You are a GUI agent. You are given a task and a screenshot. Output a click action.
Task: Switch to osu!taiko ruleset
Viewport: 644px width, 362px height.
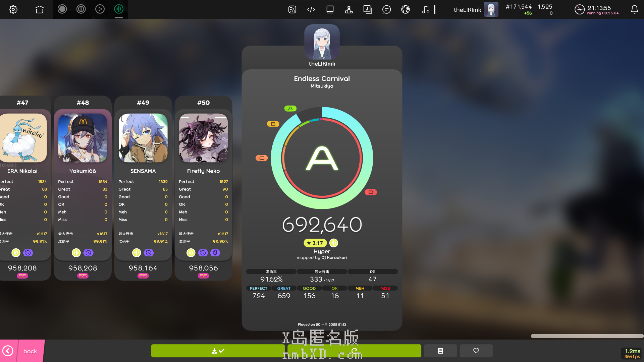click(x=81, y=9)
